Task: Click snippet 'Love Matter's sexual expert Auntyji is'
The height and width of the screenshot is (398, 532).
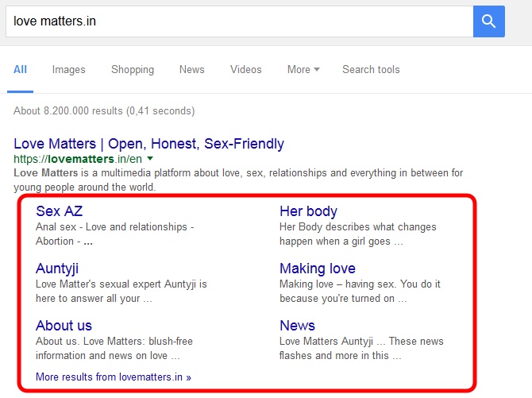Action: [121, 284]
